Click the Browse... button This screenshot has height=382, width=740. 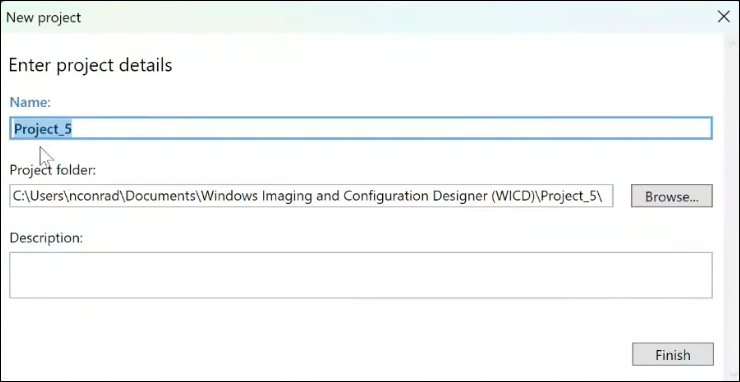coord(672,196)
